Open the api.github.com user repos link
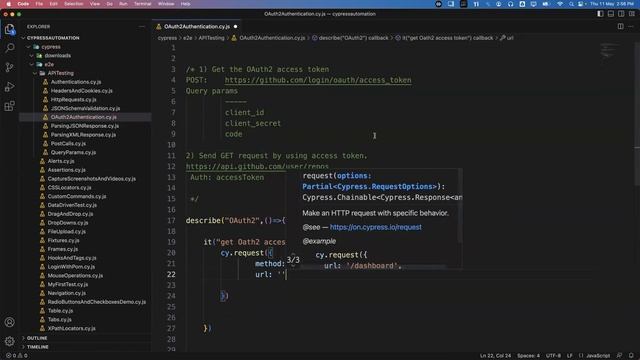Screen dimensions: 640x360 tap(257, 167)
